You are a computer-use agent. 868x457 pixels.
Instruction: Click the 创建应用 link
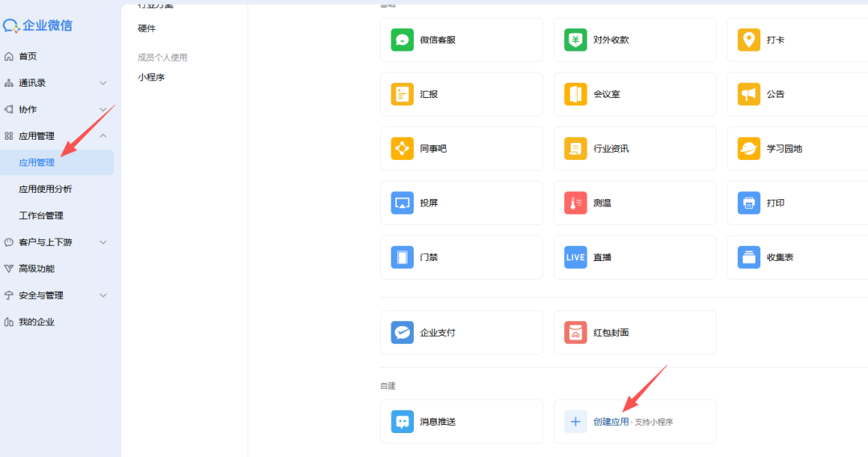tap(611, 422)
